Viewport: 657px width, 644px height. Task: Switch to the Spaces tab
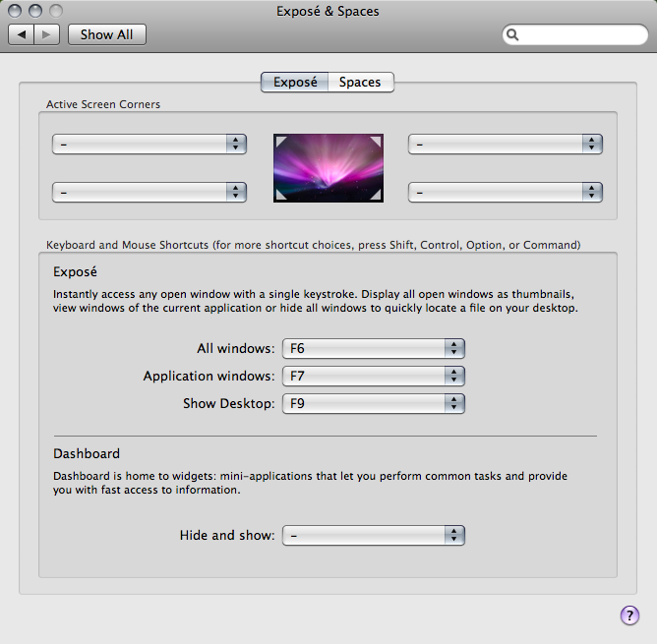click(360, 82)
